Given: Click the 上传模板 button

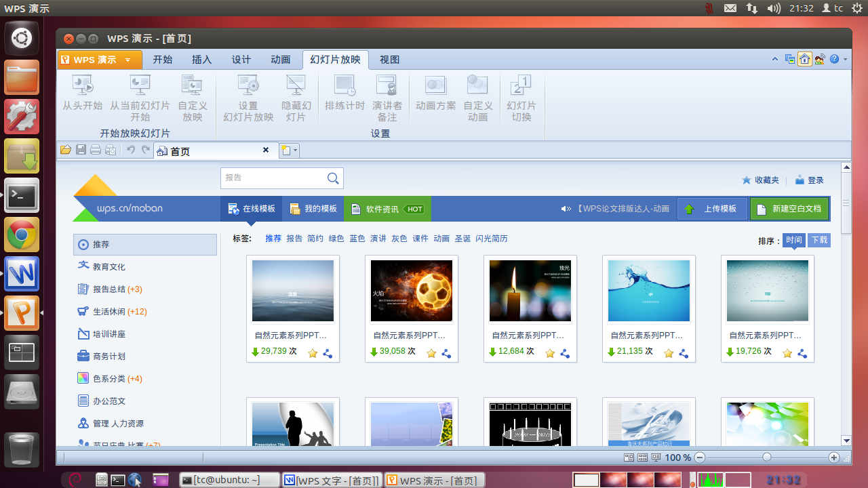Looking at the screenshot, I should 712,209.
